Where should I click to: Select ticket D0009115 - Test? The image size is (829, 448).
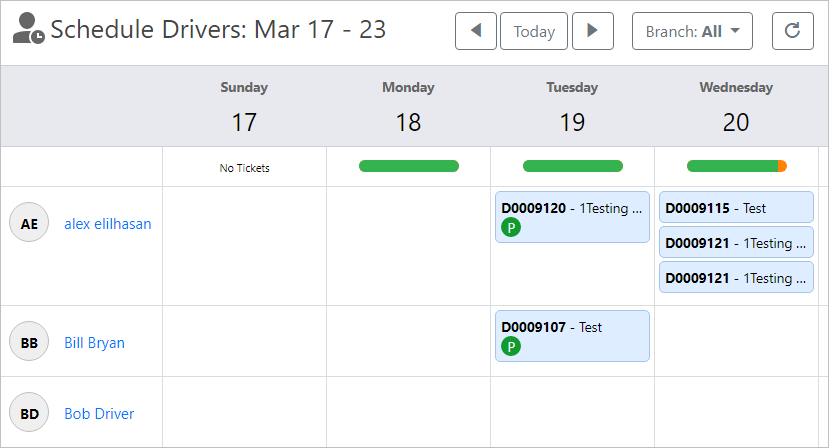tap(735, 208)
